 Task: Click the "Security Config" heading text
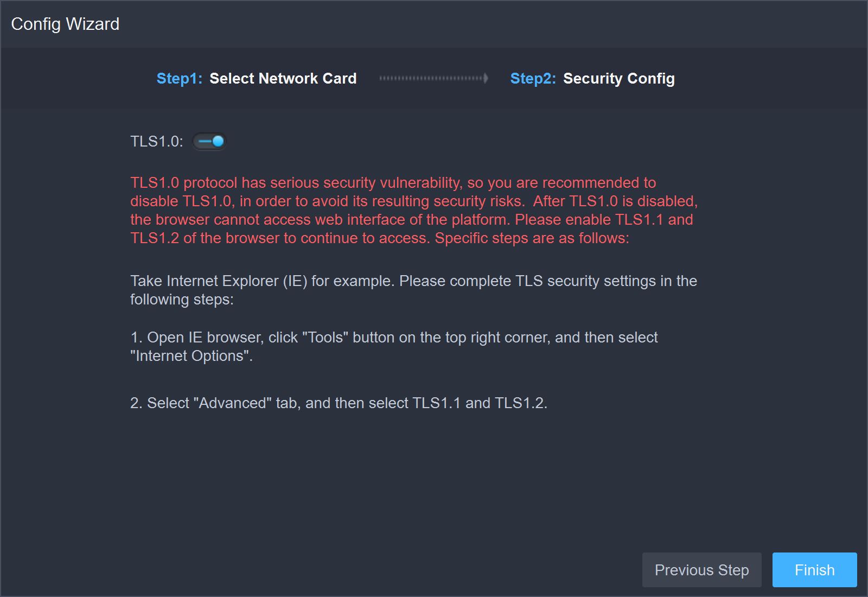[618, 79]
